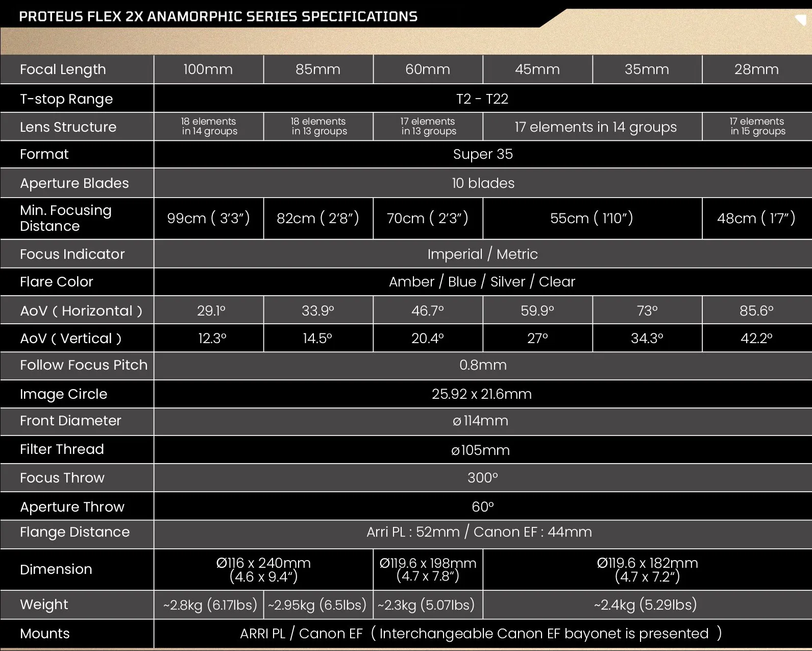Click the '300°' Focus Throw value

483,478
